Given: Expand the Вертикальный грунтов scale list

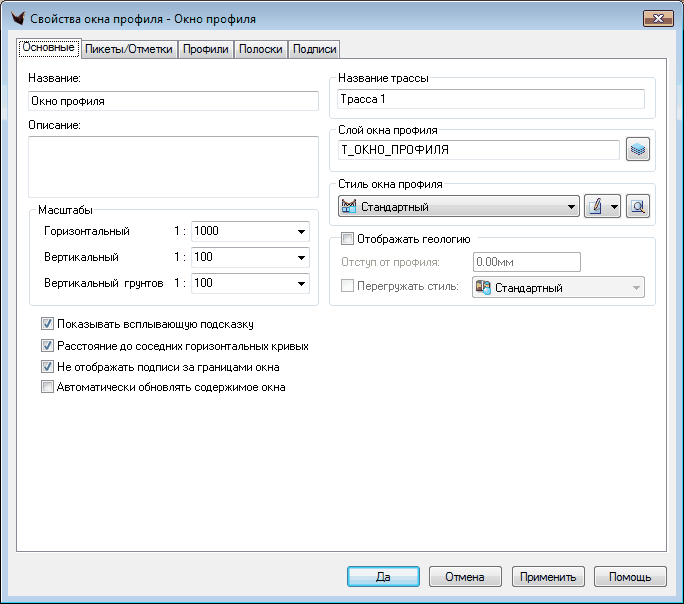Looking at the screenshot, I should tap(300, 284).
